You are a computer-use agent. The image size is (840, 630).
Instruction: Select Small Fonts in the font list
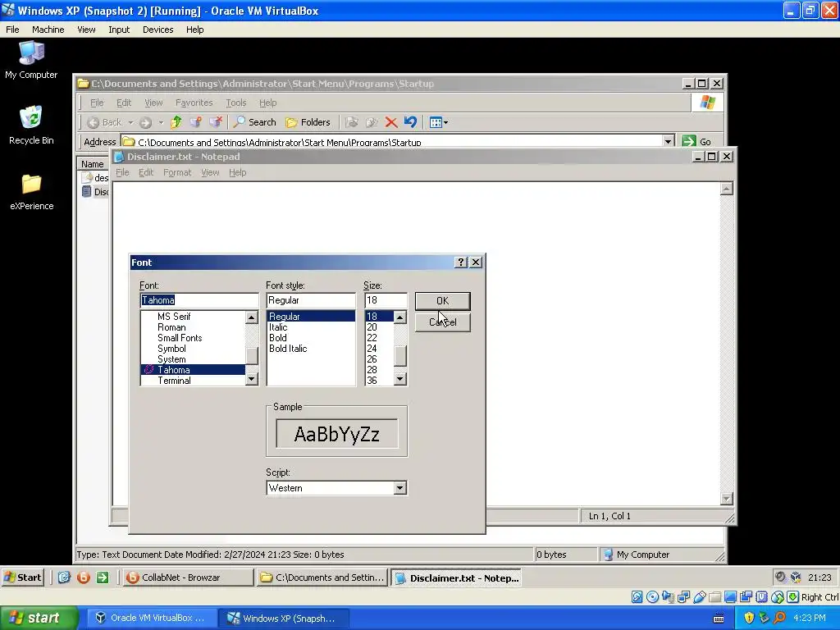coord(180,338)
